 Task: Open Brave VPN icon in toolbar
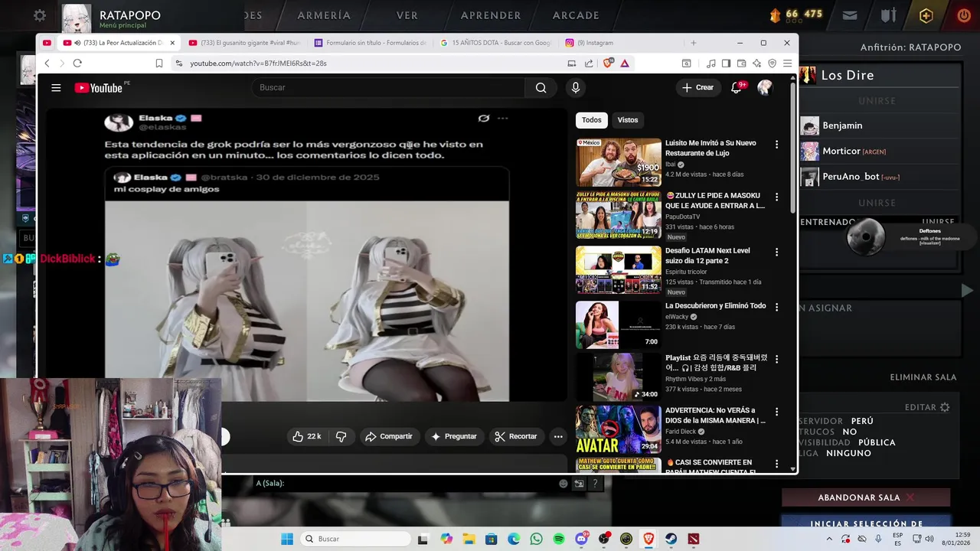(772, 63)
